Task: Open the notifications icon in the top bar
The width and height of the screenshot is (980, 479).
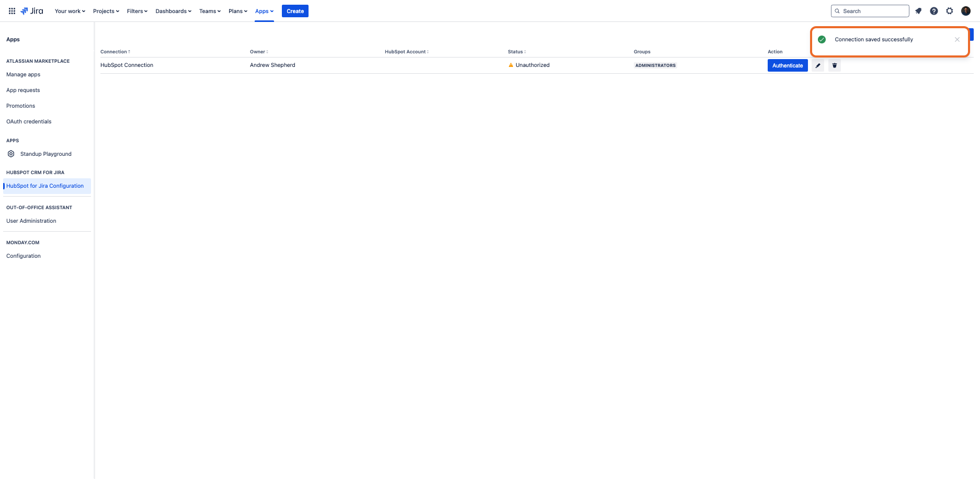Action: tap(918, 11)
